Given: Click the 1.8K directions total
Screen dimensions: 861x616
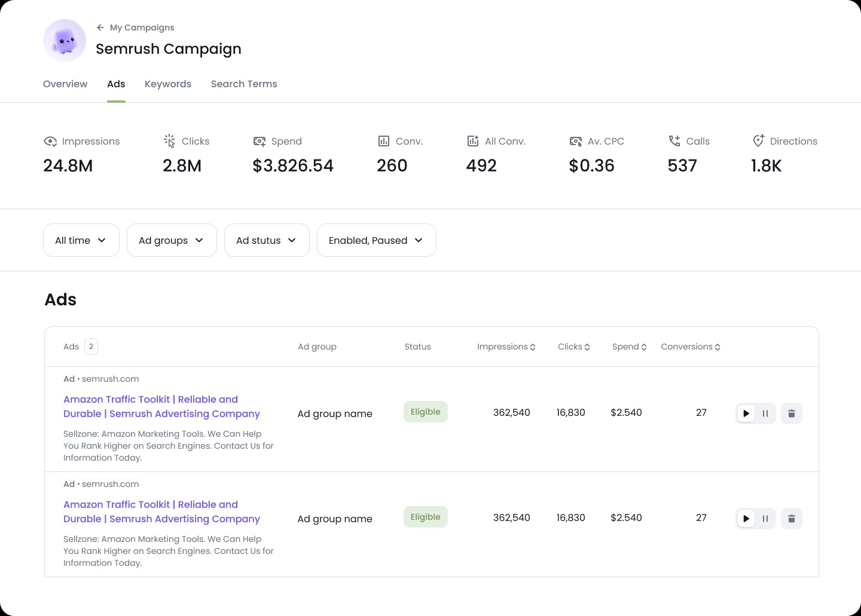Looking at the screenshot, I should (x=767, y=166).
